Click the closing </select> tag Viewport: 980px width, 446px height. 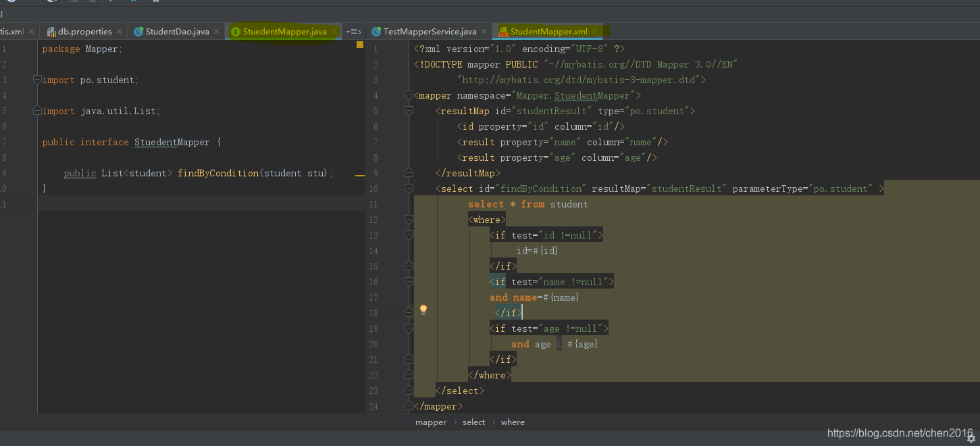[x=460, y=391]
